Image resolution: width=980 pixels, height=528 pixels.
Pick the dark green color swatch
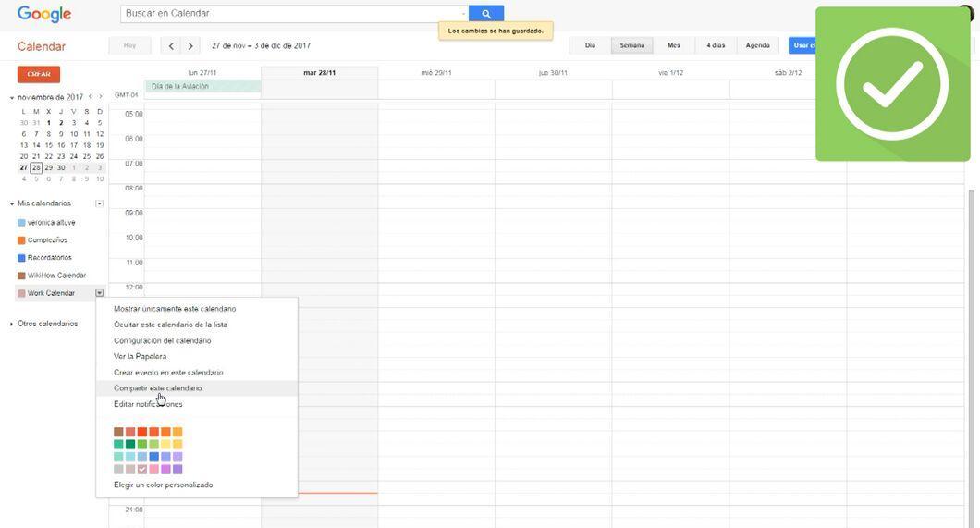130,444
